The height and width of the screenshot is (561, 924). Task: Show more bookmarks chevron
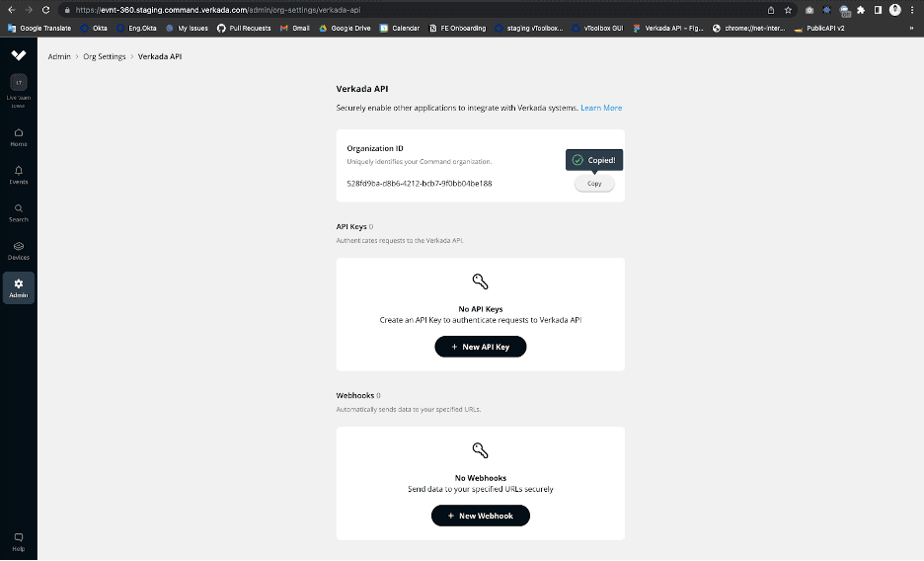(911, 28)
